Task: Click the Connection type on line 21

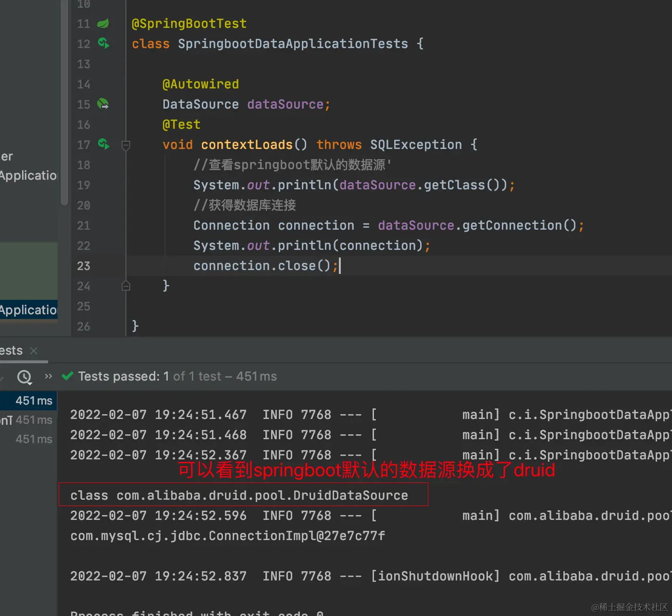Action: pos(231,225)
